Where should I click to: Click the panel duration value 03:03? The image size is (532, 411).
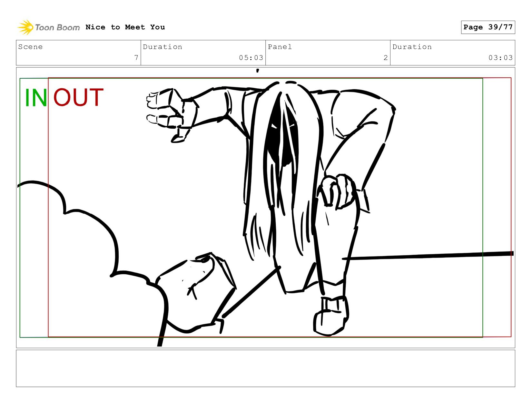[x=500, y=58]
